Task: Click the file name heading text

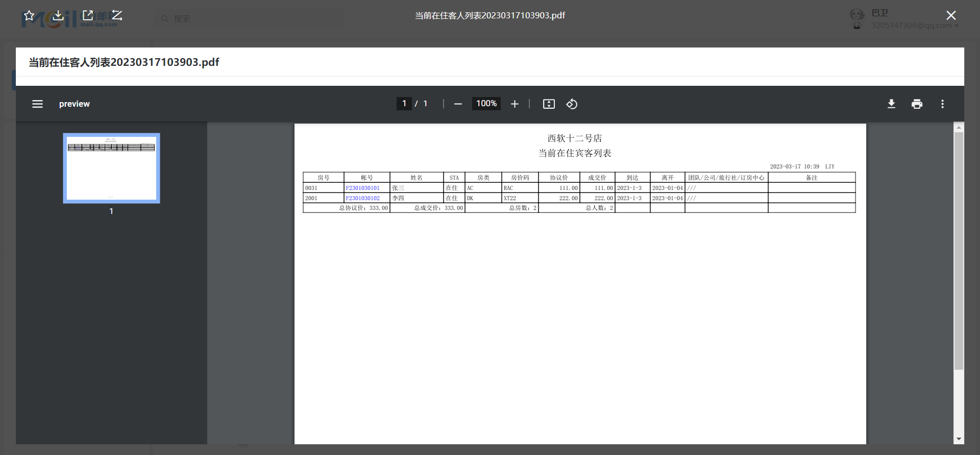Action: tap(124, 62)
